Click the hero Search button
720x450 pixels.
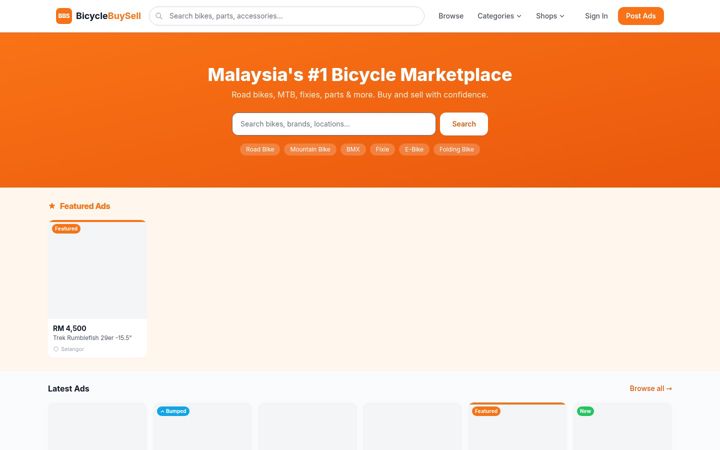464,124
